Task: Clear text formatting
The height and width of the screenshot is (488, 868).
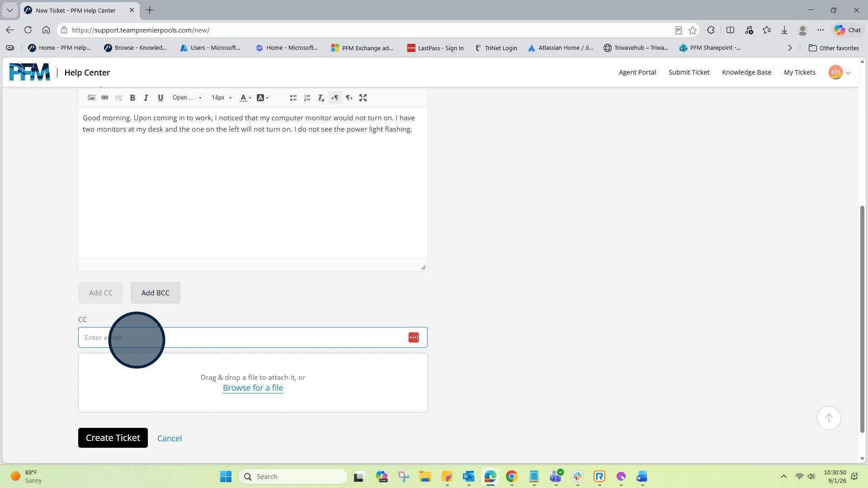Action: (x=321, y=98)
